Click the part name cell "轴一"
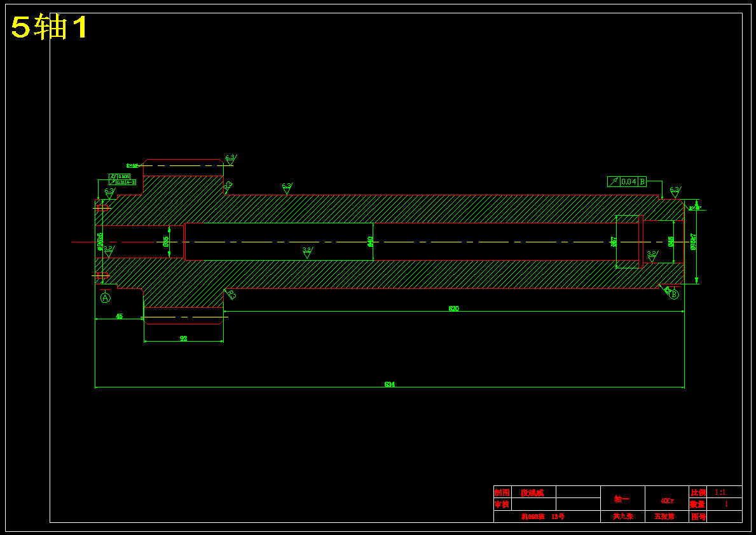This screenshot has width=756, height=535. (622, 499)
